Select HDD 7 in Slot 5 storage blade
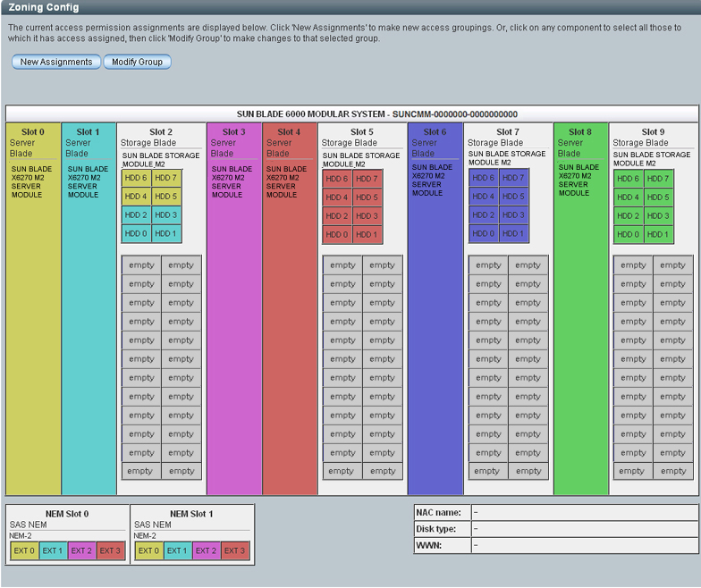The width and height of the screenshot is (701, 588). 367,179
